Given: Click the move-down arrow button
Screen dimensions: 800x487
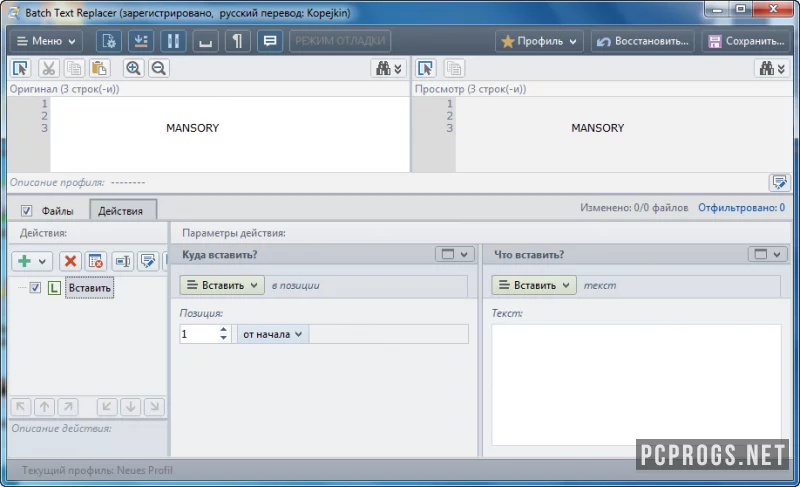Looking at the screenshot, I should coord(131,406).
